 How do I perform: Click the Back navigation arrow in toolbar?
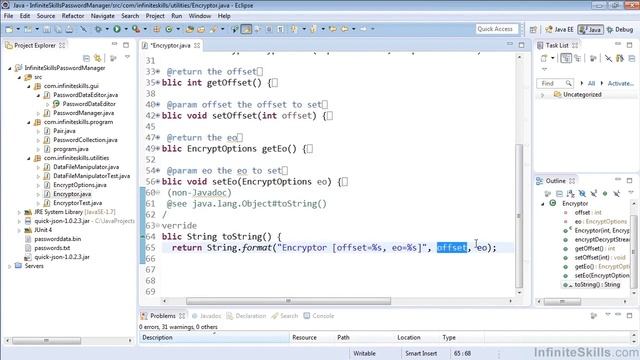click(345, 29)
